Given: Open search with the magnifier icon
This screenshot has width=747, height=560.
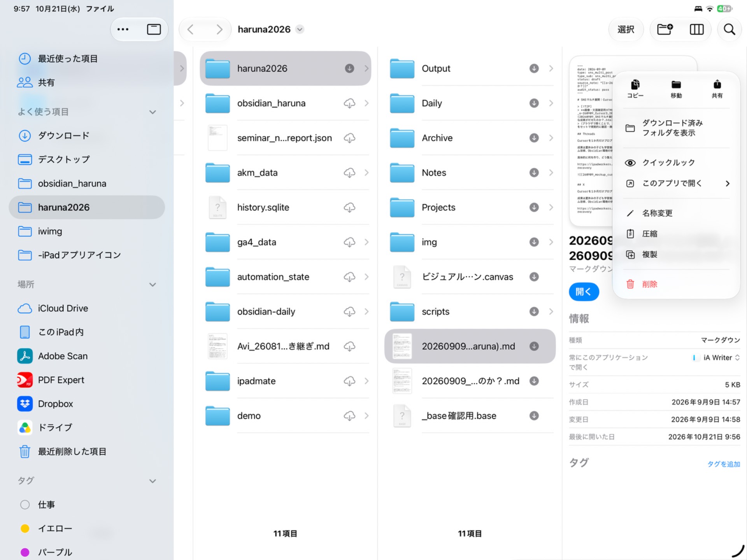Looking at the screenshot, I should click(x=729, y=29).
